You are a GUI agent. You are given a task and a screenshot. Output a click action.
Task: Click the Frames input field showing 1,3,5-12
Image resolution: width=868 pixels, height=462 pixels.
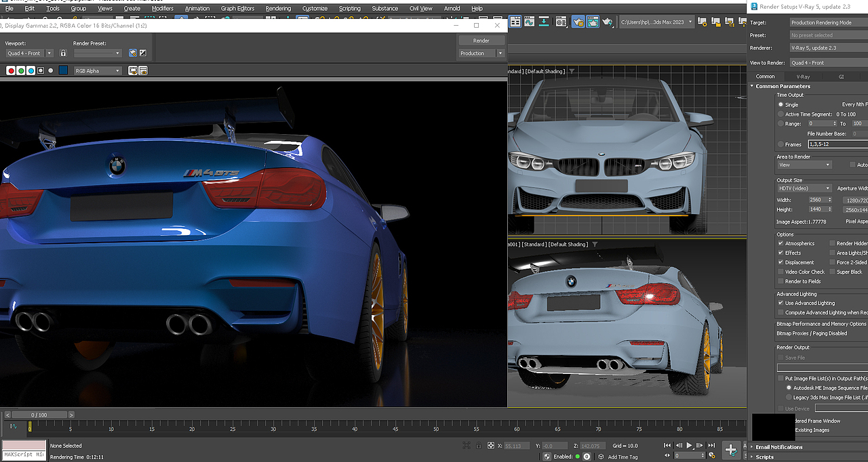837,144
